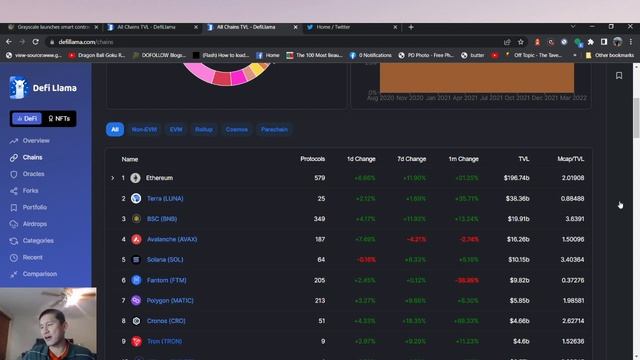Viewport: 640px width, 360px height.
Task: Click the Recent clock icon
Action: click(14, 258)
